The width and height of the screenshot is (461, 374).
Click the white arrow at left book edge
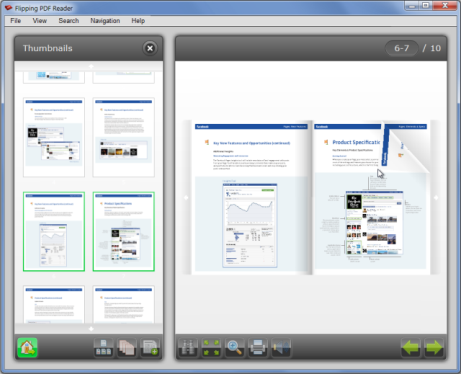pos(186,198)
